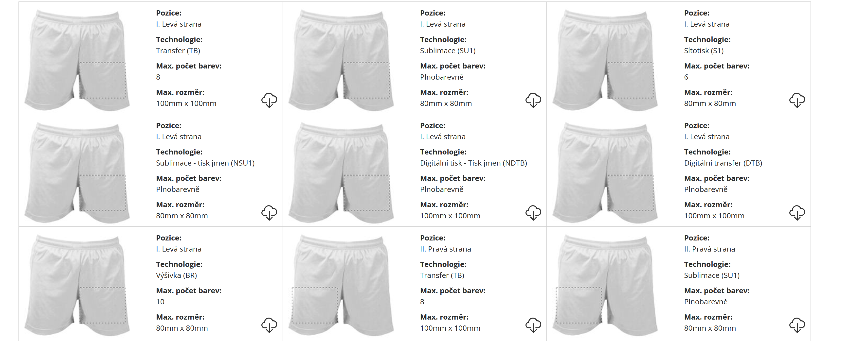Click the Digitální transfer (DTB) text
Image resolution: width=868 pixels, height=341 pixels.
click(x=723, y=163)
